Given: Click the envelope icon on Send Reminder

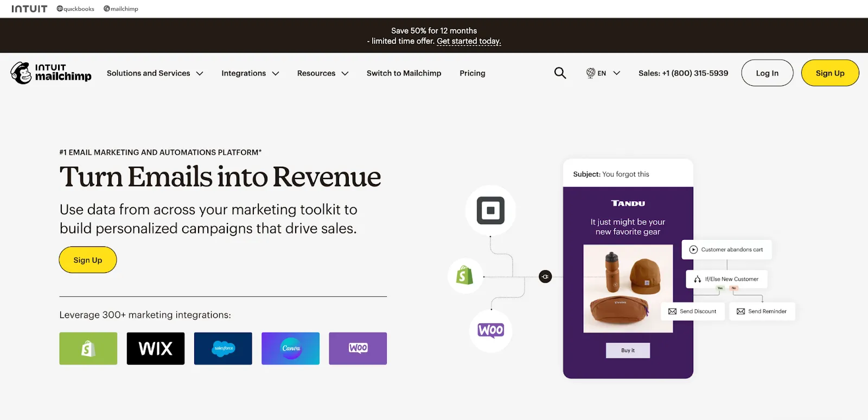Looking at the screenshot, I should click(x=741, y=311).
